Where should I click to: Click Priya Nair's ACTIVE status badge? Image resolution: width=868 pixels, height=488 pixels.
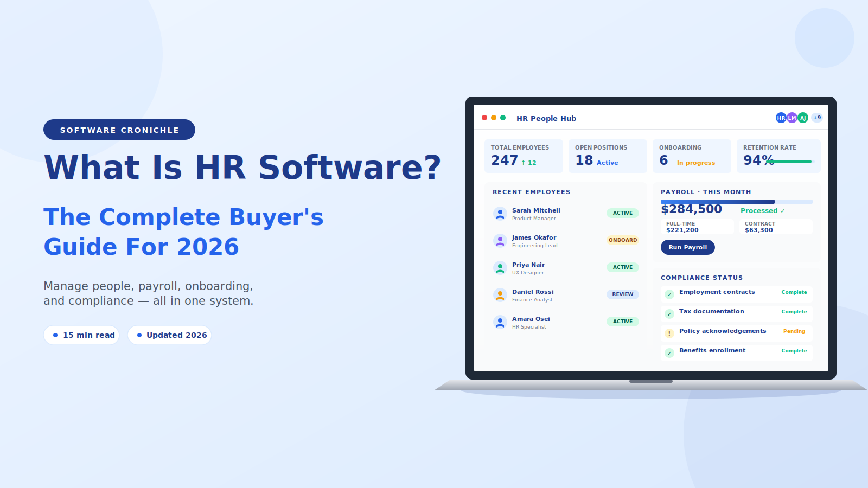click(623, 267)
